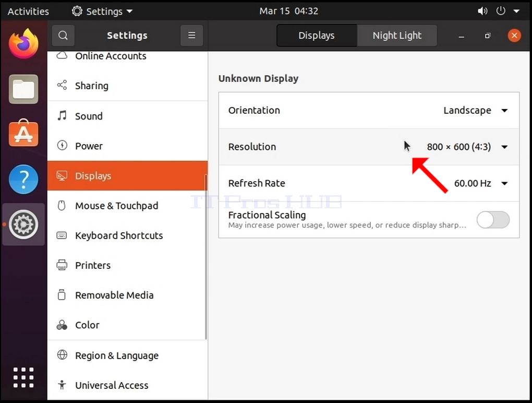This screenshot has height=403, width=532.
Task: Open Activities overview
Action: (28, 11)
